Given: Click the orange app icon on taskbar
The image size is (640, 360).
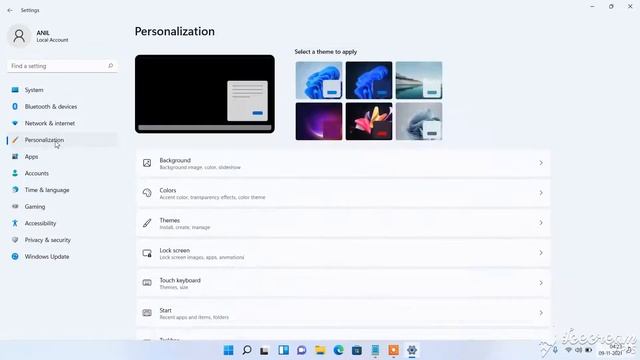Looking at the screenshot, I should click(x=393, y=350).
